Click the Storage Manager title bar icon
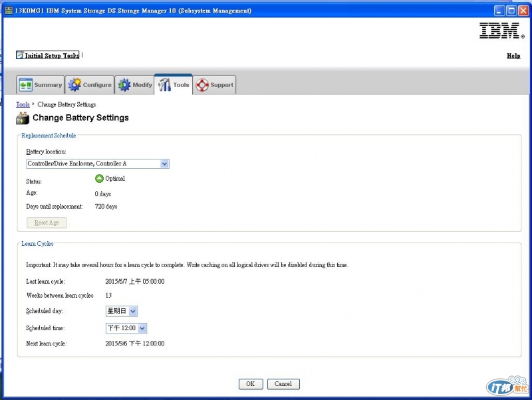 point(9,11)
